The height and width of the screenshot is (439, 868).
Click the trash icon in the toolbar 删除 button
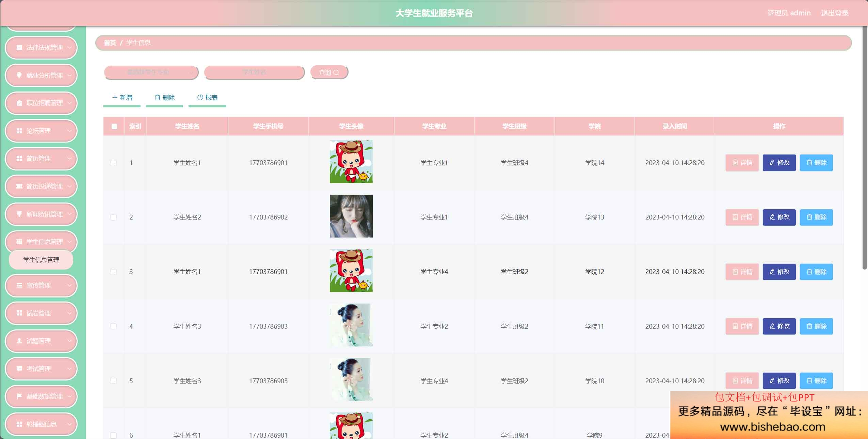158,98
